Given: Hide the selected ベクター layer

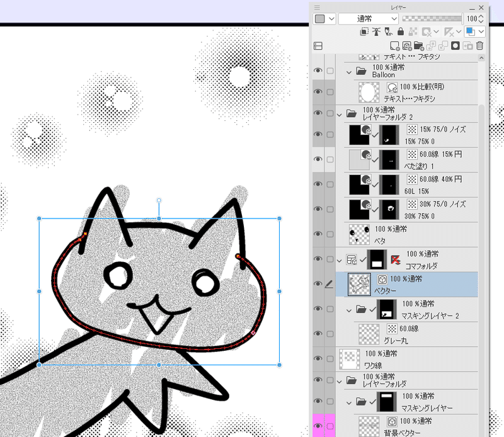Looking at the screenshot, I should pyautogui.click(x=318, y=284).
